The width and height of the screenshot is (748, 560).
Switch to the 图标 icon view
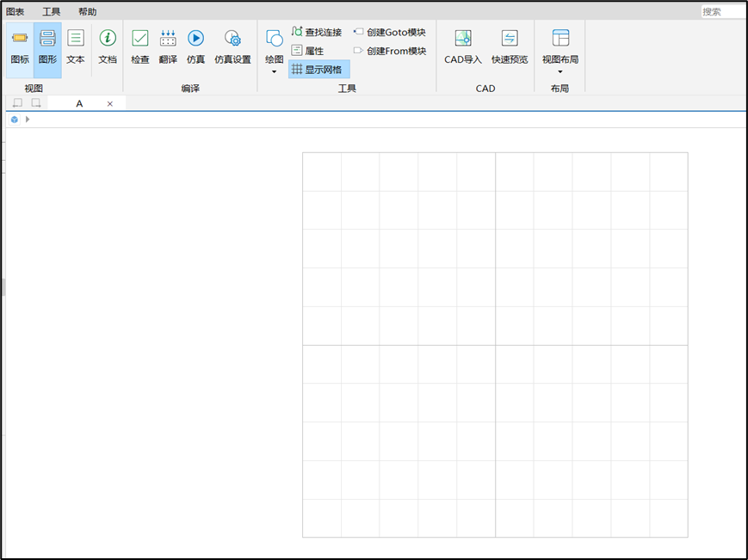(20, 50)
